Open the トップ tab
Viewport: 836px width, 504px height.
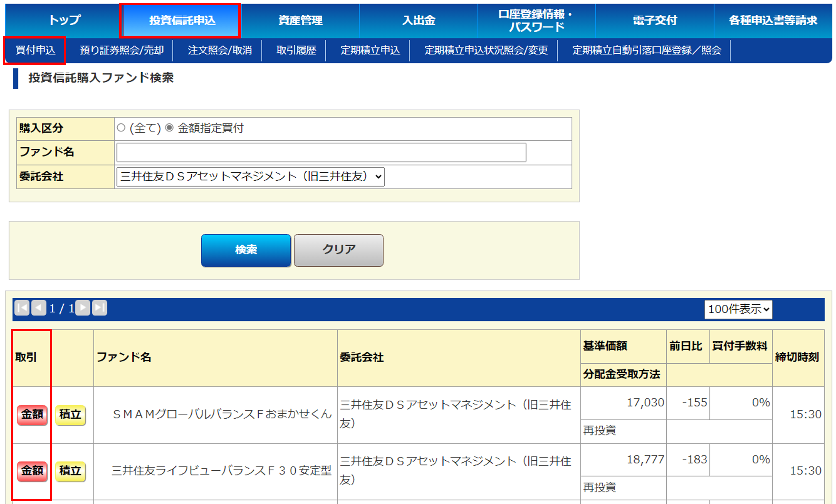(64, 20)
